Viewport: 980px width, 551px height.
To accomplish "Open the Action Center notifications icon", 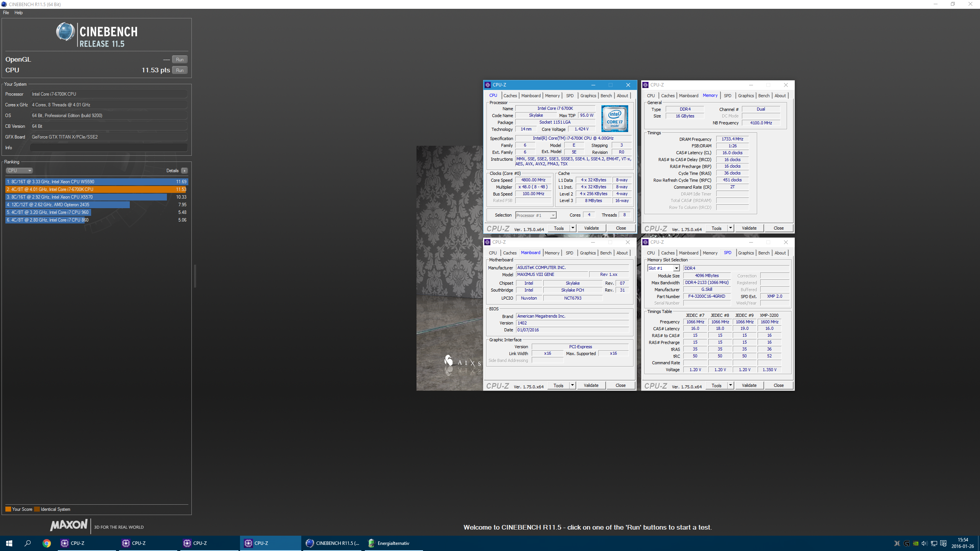I will (x=943, y=543).
